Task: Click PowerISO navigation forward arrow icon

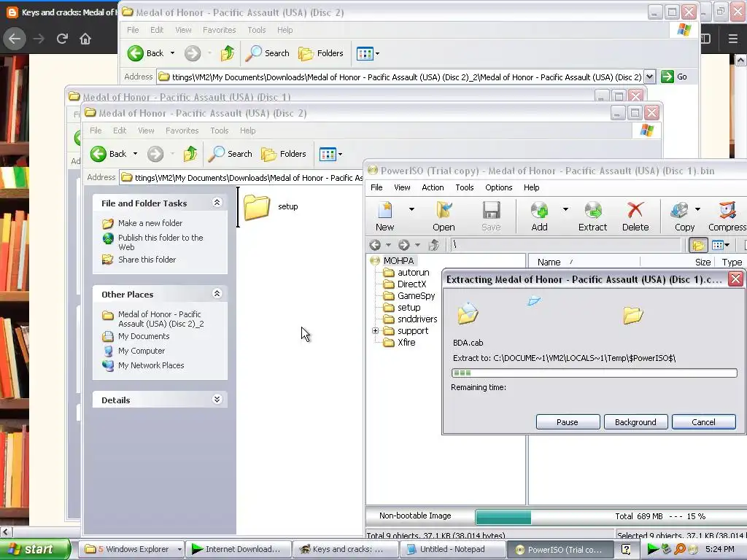Action: tap(403, 245)
